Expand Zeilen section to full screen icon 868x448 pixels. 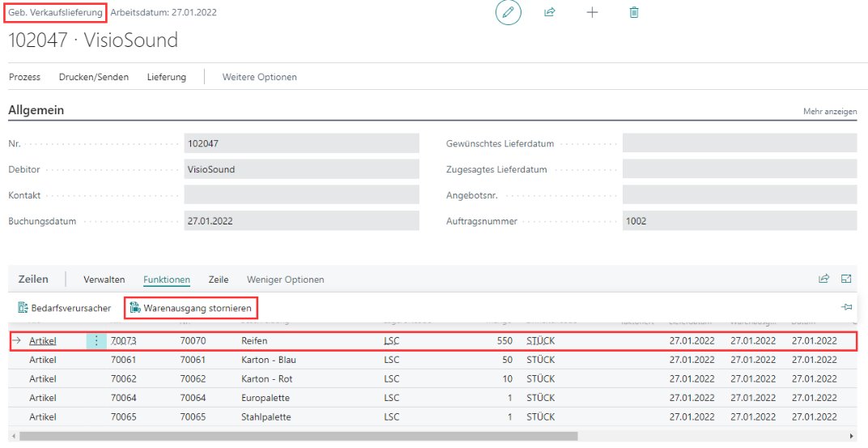(846, 279)
